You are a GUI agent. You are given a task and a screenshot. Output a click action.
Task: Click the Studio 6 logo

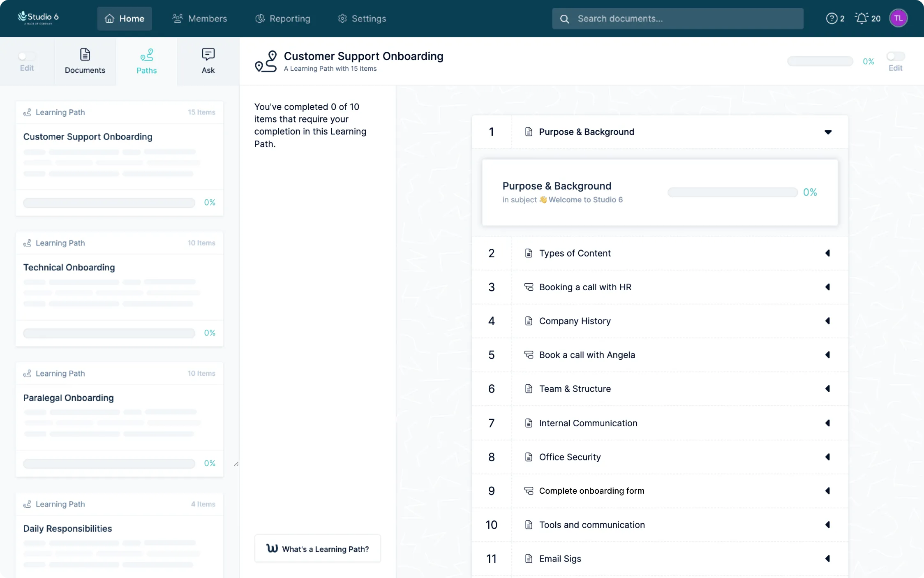(38, 18)
